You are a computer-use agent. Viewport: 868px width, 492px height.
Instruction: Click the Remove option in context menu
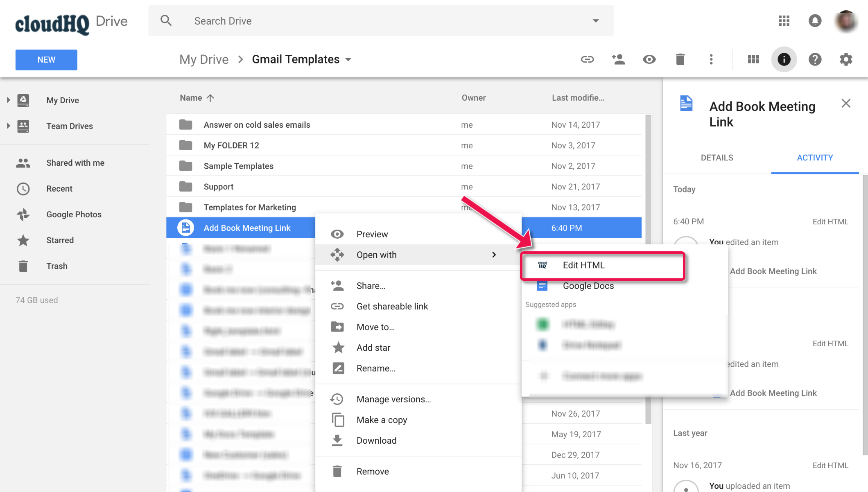[x=373, y=471]
